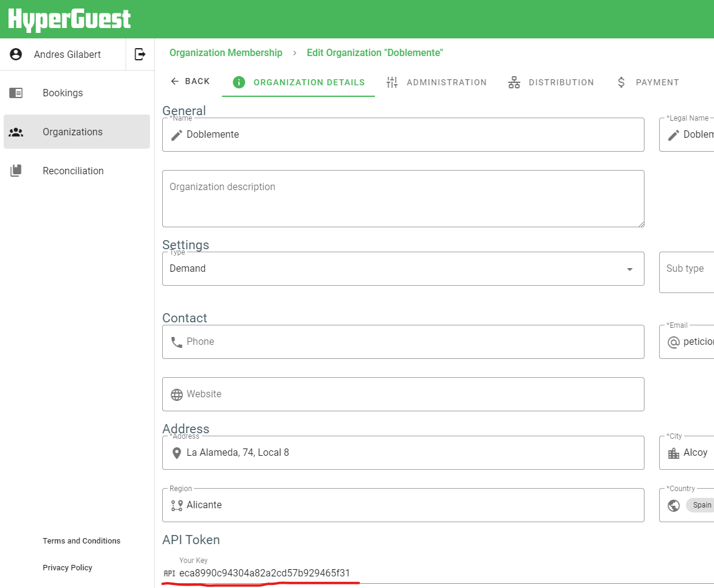
Task: Log out using the exit icon
Action: coord(140,54)
